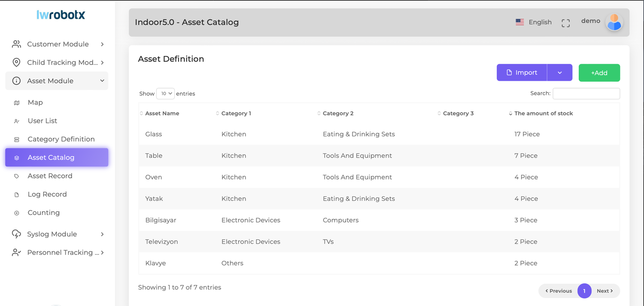Click the Oven asset name cell
Screen dimensions: 644x306
tap(154, 177)
